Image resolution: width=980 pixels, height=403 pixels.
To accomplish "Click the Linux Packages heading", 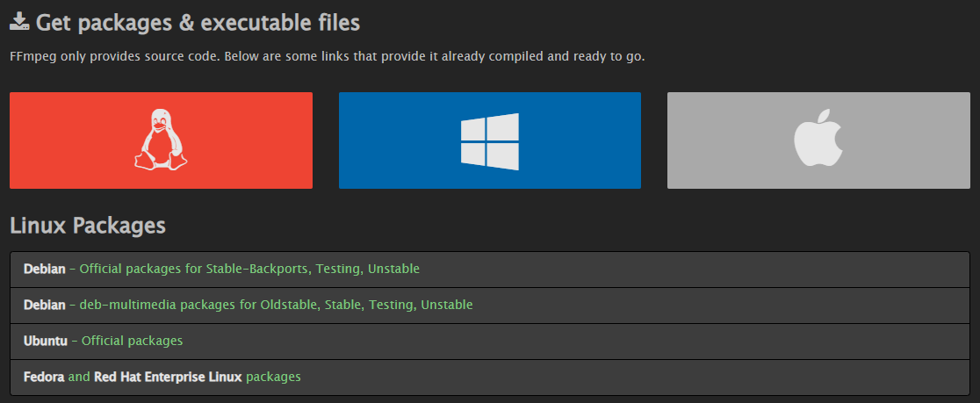I will pyautogui.click(x=88, y=226).
